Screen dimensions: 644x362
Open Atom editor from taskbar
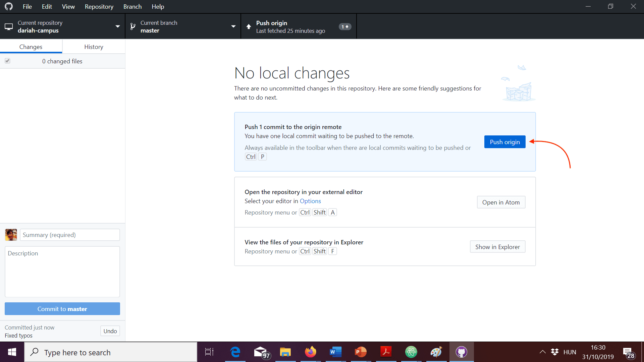[x=411, y=352]
